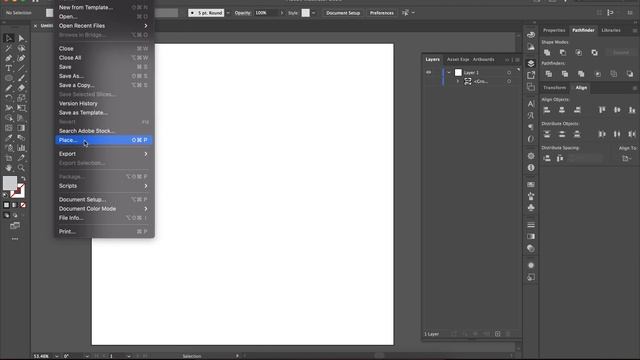The image size is (640, 360).
Task: Open Document Color Mode submenu
Action: (x=103, y=209)
